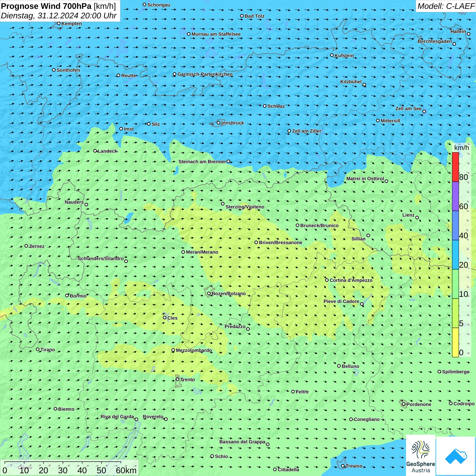Click the Kufstein location marker
This screenshot has height=476, width=476.
coord(332,55)
